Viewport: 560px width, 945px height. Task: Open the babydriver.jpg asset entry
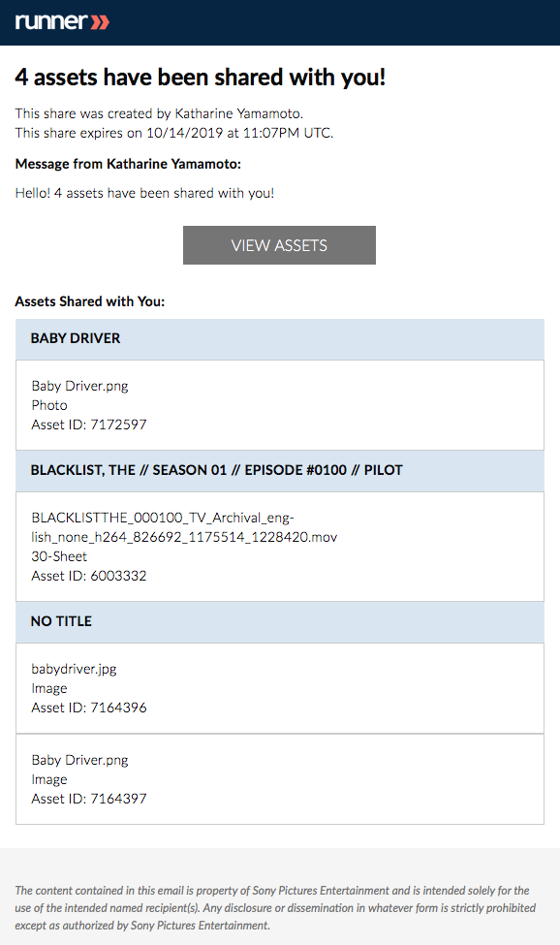[280, 688]
